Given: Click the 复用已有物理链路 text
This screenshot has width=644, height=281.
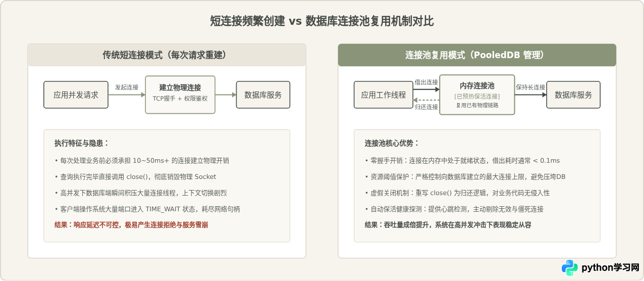Looking at the screenshot, I should 477,105.
